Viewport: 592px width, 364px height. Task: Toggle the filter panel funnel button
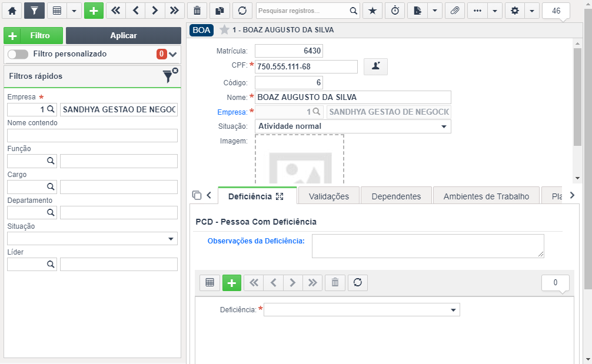point(34,11)
